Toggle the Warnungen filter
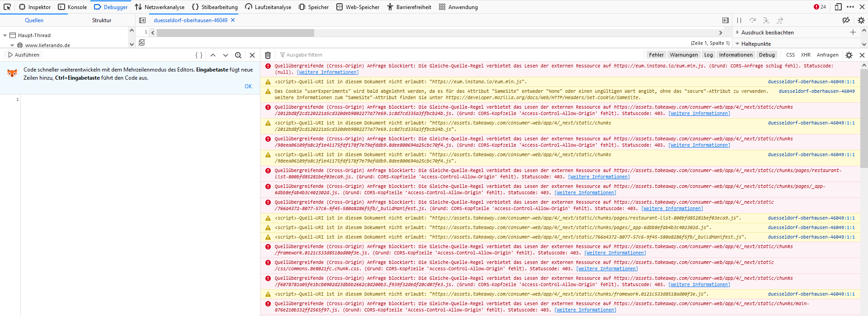The image size is (868, 316). (684, 55)
